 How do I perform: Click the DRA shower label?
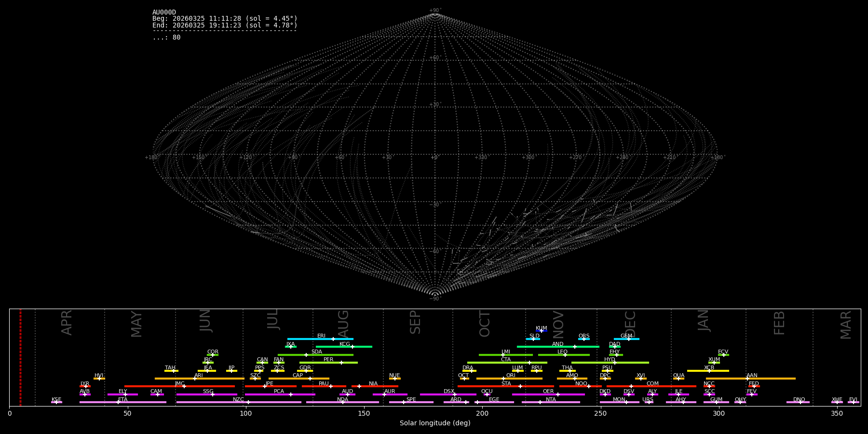[x=468, y=368]
